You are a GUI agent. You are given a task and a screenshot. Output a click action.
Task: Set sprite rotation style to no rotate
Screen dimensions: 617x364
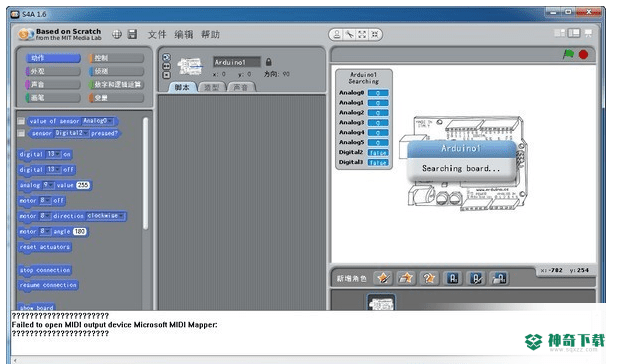(166, 75)
